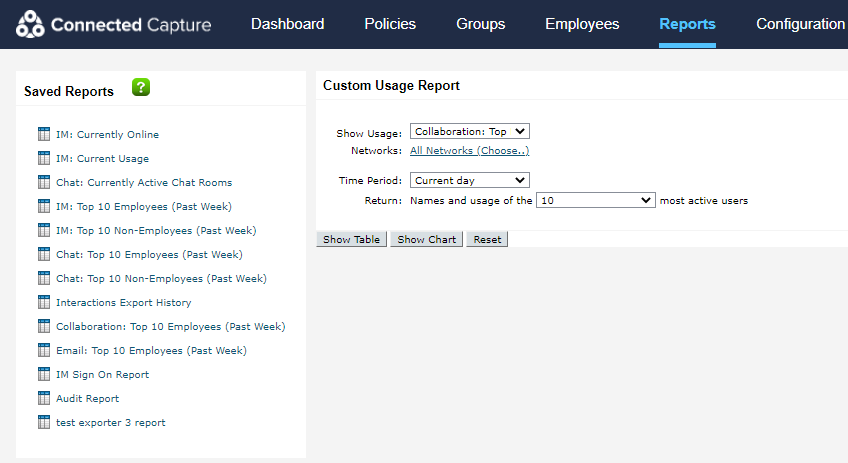Click table icon beside IM Sign On Report
Viewport: 848px width, 463px height.
point(44,374)
